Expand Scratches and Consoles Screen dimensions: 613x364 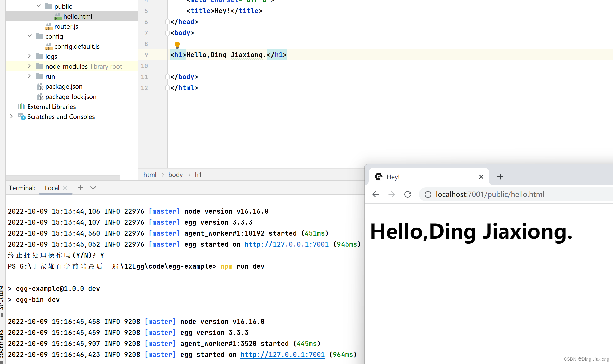[x=11, y=116]
